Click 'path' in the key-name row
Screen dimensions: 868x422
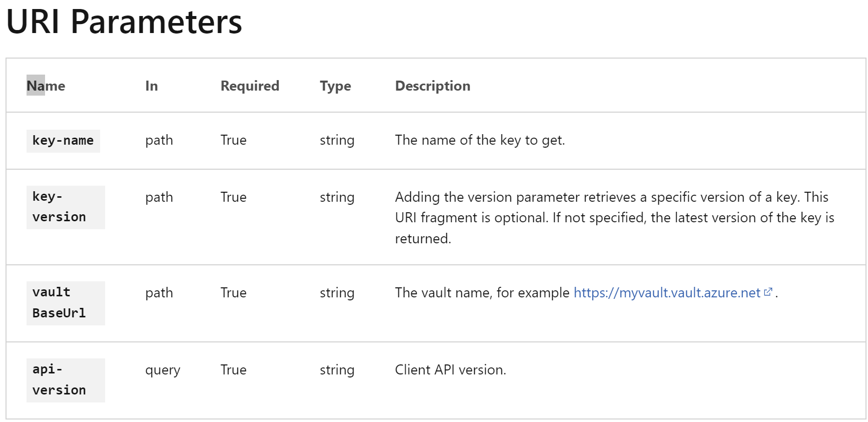click(x=159, y=141)
